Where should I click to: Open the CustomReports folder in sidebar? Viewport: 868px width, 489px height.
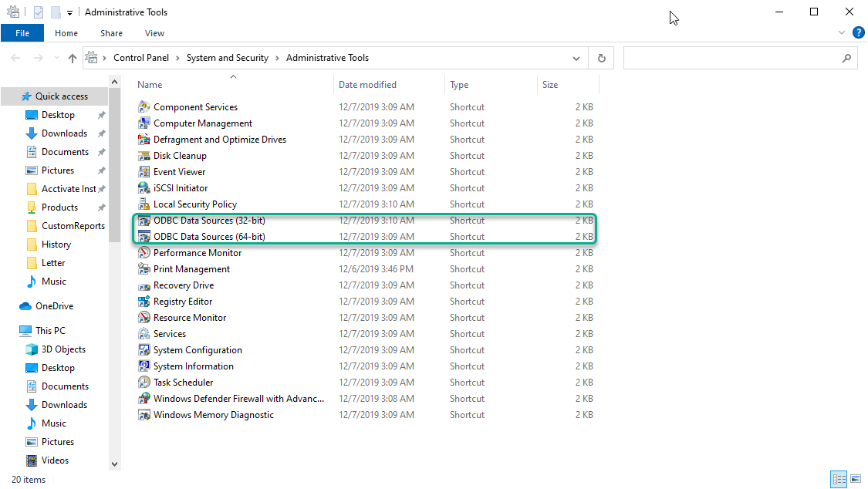pyautogui.click(x=73, y=226)
